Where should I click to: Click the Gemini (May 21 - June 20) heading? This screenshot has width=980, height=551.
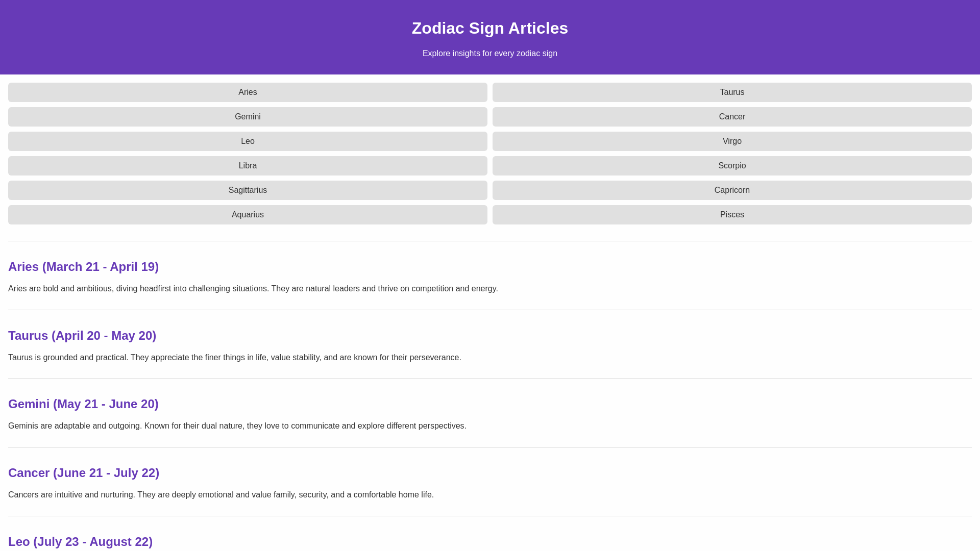(x=83, y=404)
